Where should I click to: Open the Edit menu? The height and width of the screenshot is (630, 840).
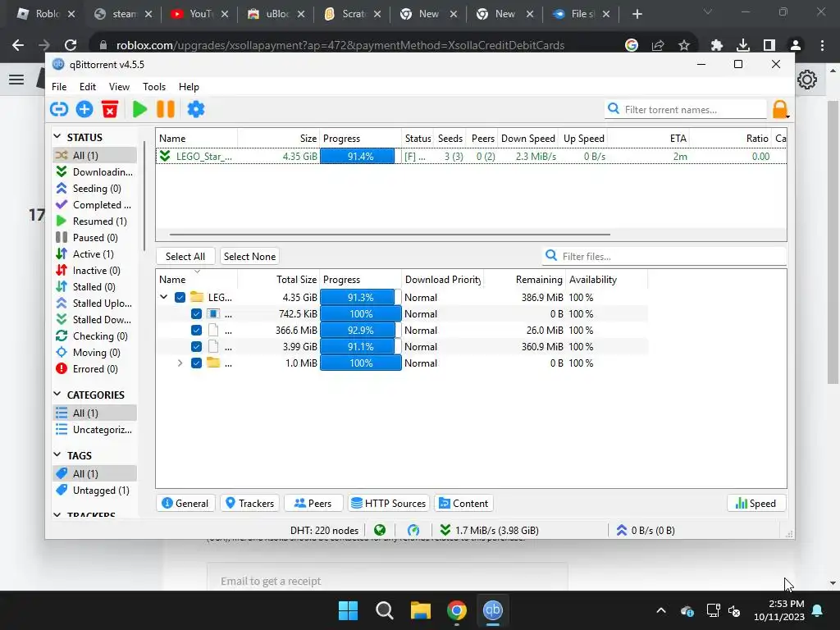[x=87, y=87]
